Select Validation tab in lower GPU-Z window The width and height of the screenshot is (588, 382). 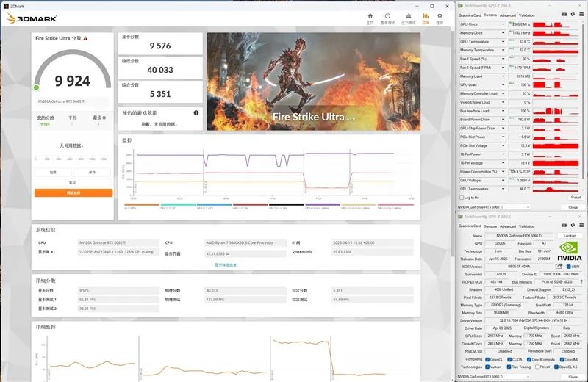tap(526, 226)
